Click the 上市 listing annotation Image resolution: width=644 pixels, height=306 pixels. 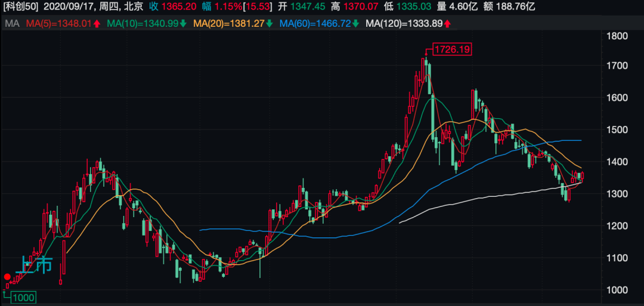(35, 264)
